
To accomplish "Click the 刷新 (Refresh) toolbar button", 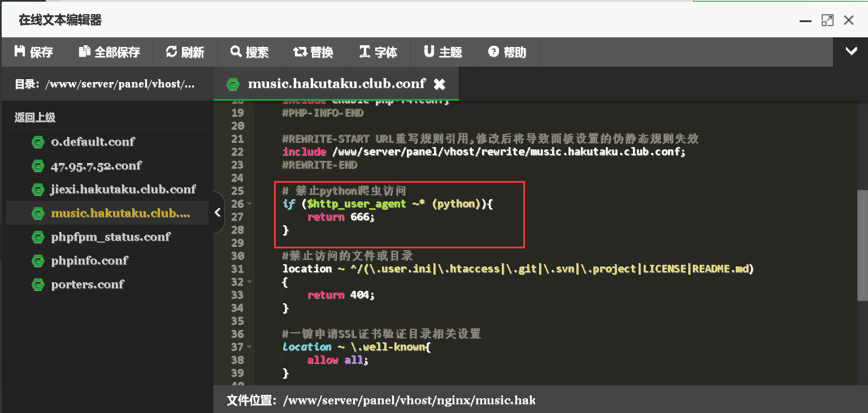I will 184,52.
